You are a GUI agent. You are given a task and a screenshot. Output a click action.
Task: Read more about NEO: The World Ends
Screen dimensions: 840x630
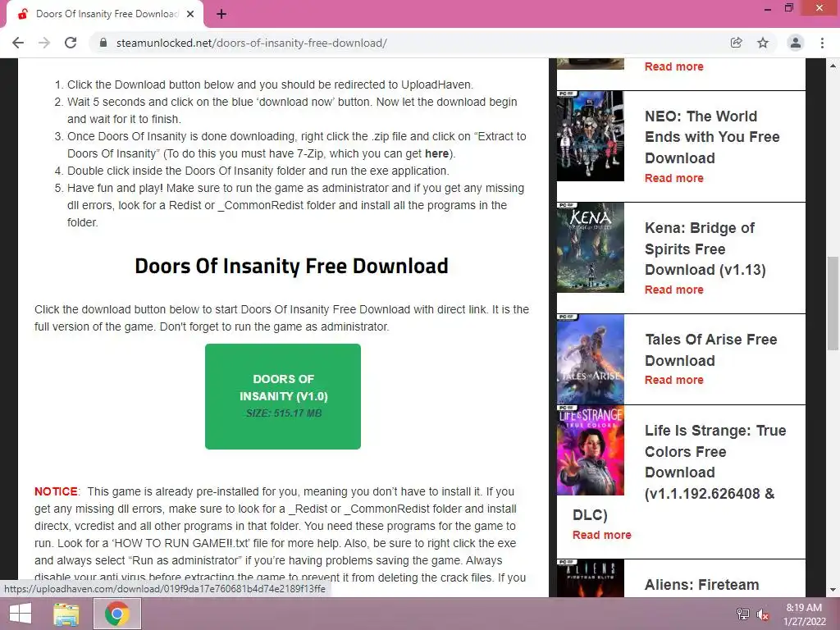click(674, 178)
